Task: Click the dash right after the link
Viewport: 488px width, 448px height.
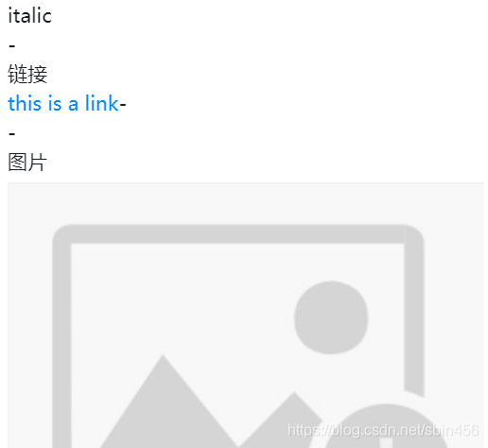Action: 123,105
